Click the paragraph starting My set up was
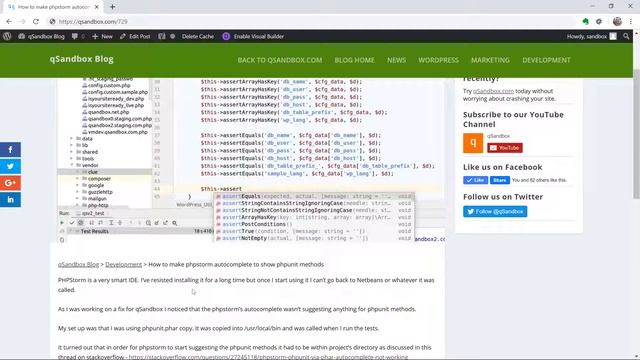 (218, 328)
